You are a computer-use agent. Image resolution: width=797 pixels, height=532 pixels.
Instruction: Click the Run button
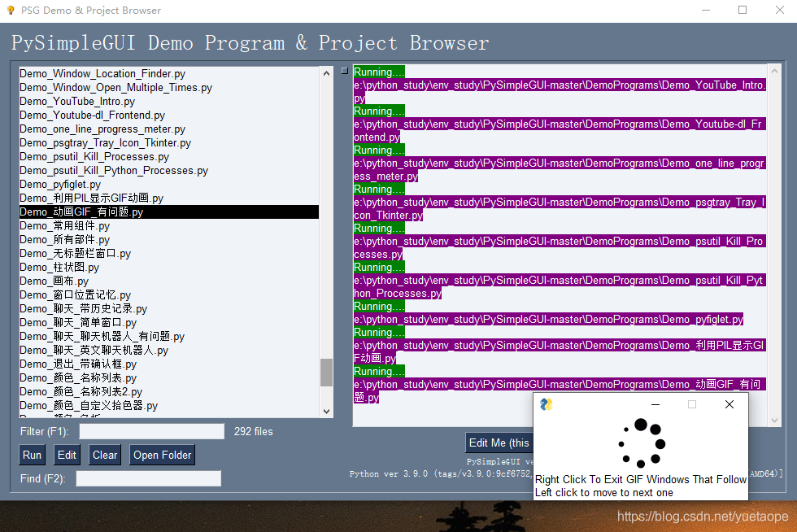point(32,455)
